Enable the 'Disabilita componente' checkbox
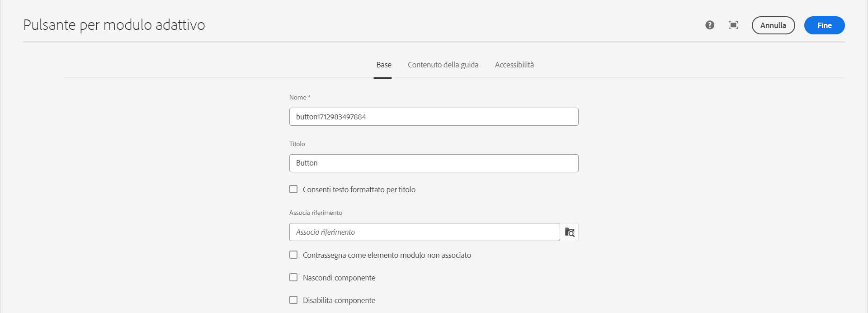Viewport: 868px width, 313px height. click(x=293, y=300)
